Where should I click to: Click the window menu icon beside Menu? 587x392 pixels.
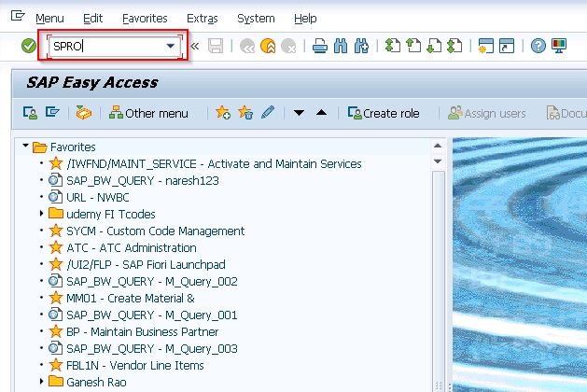18,16
